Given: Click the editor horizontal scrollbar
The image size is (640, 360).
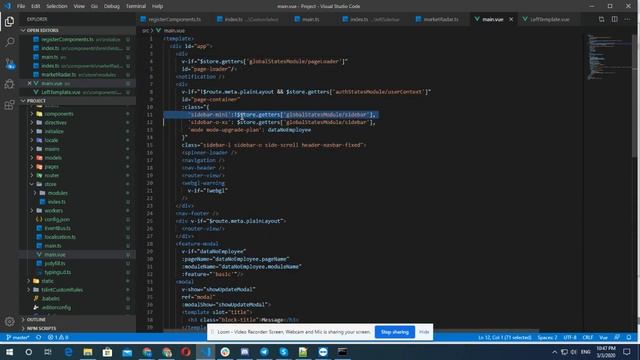Looking at the screenshot, I should point(351,331).
